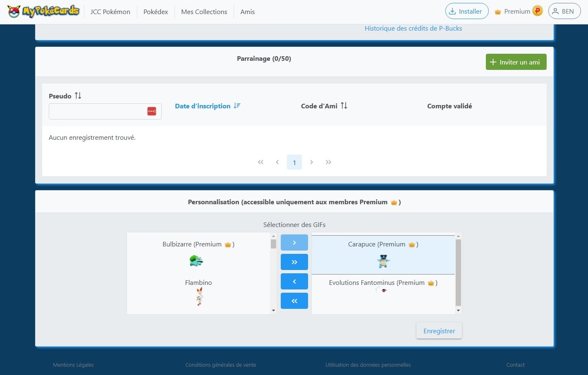Select the Bulbizarre GIF in left list
Screen dimensions: 588x375
(x=198, y=251)
